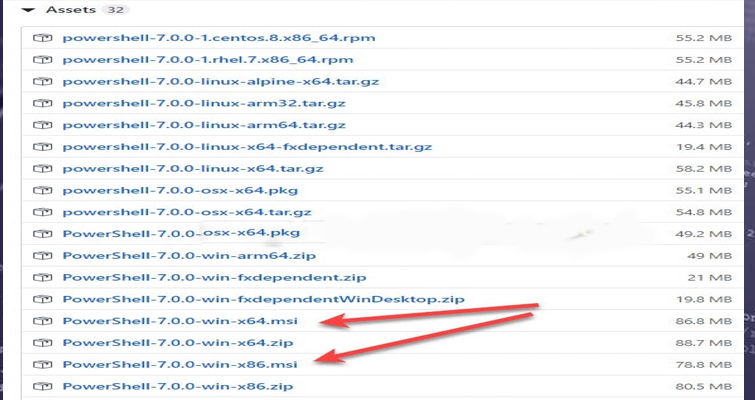The width and height of the screenshot is (755, 400).
Task: Download PowerShell-7.0.0-win-x86.msi installer
Action: pyautogui.click(x=180, y=365)
